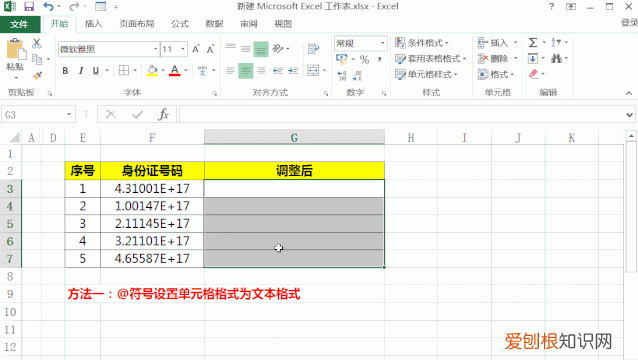The width and height of the screenshot is (638, 360).
Task: Copy selection using copy icon
Action: 37,59
